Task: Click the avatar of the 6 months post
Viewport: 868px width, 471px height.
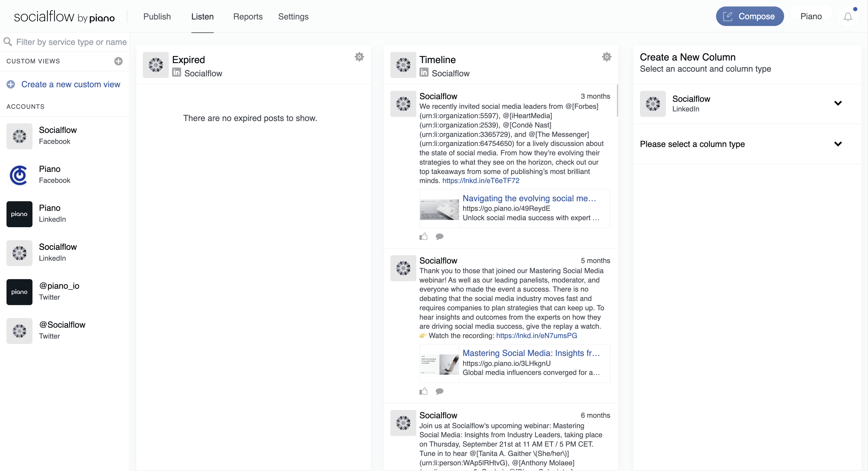Action: click(x=403, y=423)
